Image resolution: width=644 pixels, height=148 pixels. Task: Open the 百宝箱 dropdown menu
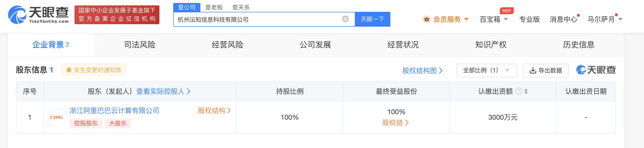coord(494,19)
